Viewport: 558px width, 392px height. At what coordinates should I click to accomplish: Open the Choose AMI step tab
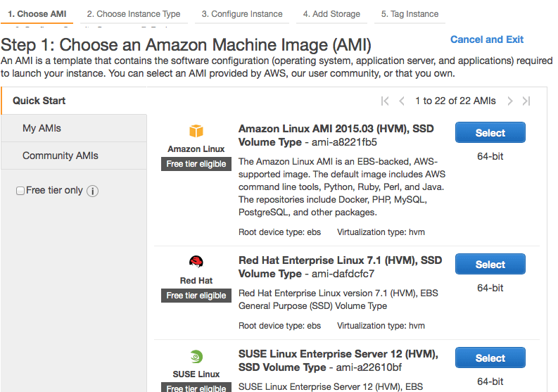[x=37, y=14]
